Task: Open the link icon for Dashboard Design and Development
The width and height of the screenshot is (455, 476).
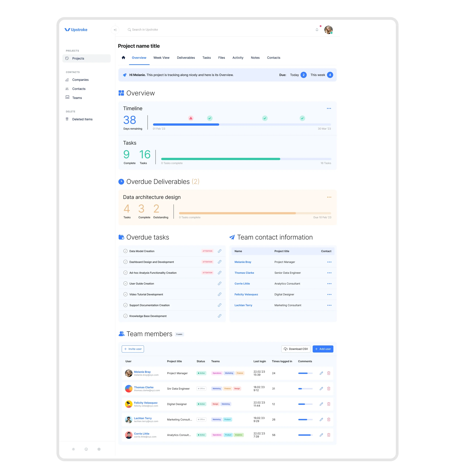Action: pos(219,262)
